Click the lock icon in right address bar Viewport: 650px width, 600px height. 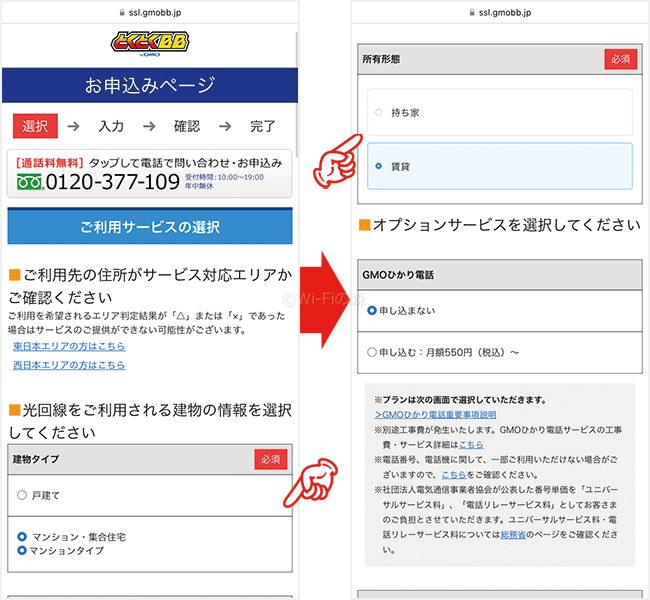point(472,13)
